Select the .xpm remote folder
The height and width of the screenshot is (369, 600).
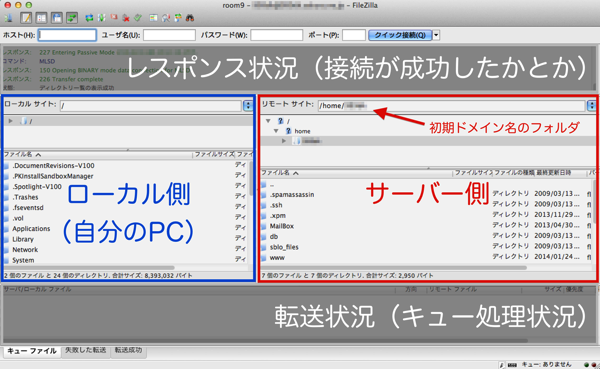coord(278,216)
